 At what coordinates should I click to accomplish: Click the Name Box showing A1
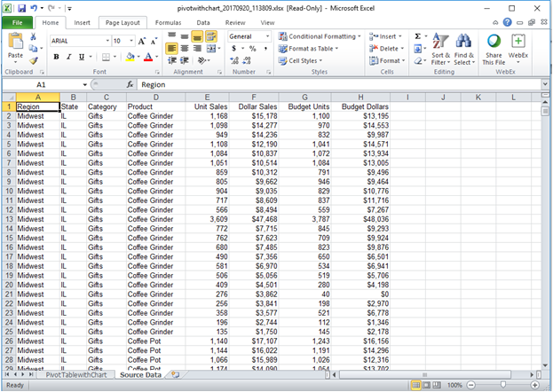[40, 84]
